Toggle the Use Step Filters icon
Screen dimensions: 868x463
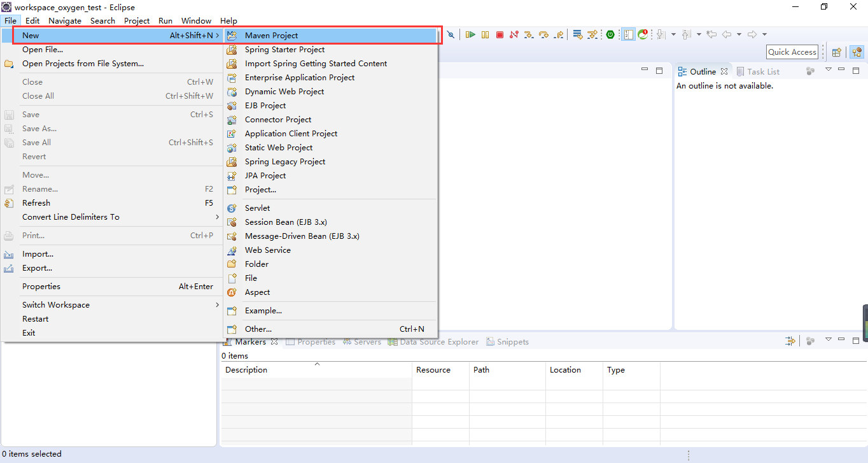(x=592, y=34)
